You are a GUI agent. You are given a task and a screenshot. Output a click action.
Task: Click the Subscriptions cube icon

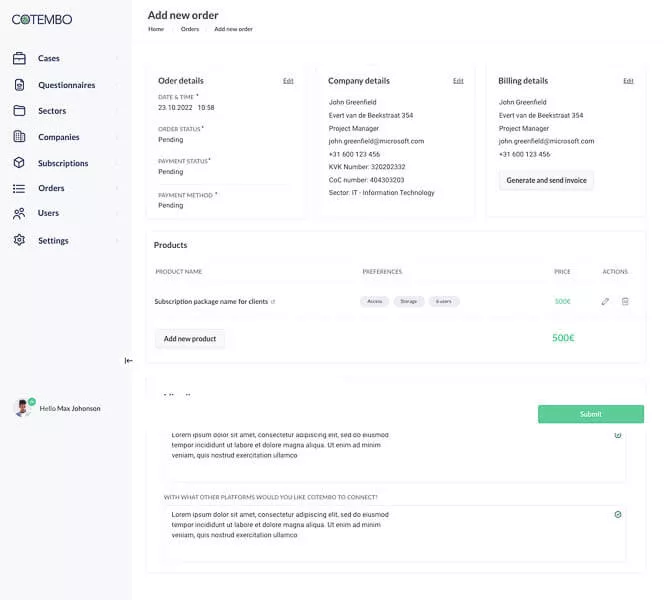tap(19, 163)
